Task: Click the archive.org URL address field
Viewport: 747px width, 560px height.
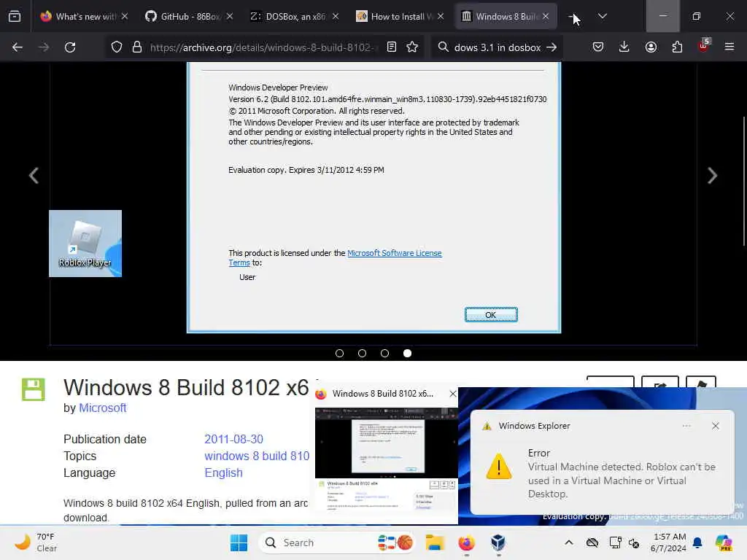Action: click(264, 47)
